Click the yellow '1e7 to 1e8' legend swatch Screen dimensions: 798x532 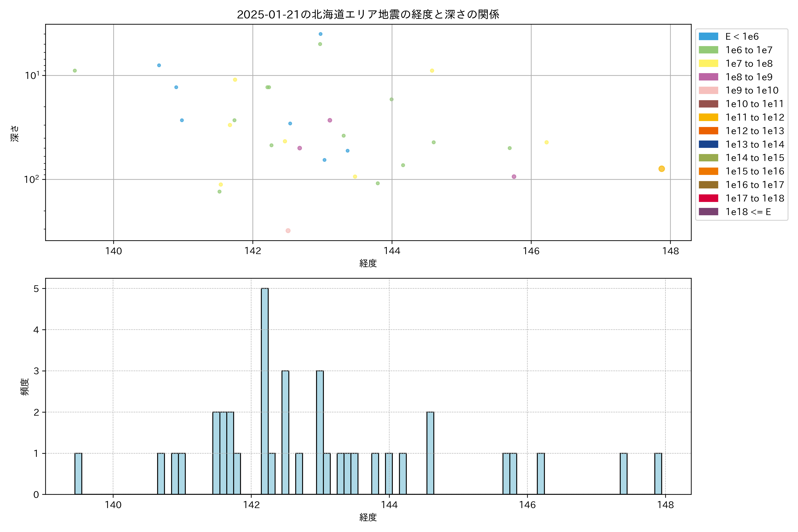[708, 63]
